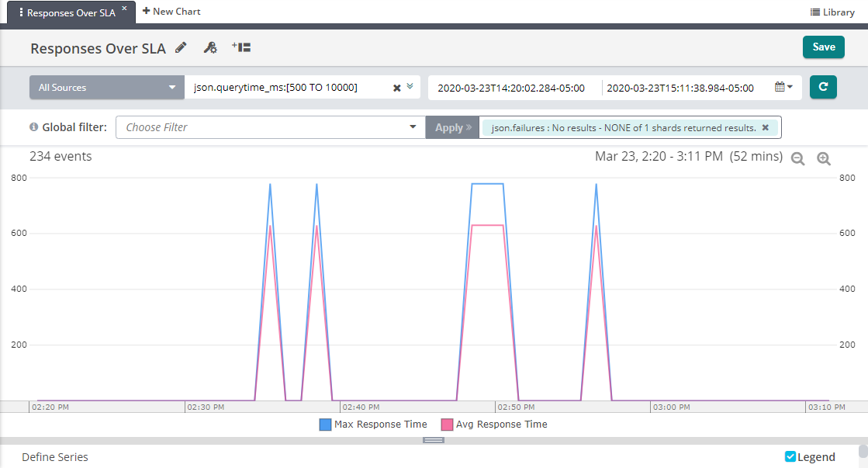Image resolution: width=868 pixels, height=468 pixels.
Task: Zoom out using the magnifier minus icon
Action: (x=798, y=158)
